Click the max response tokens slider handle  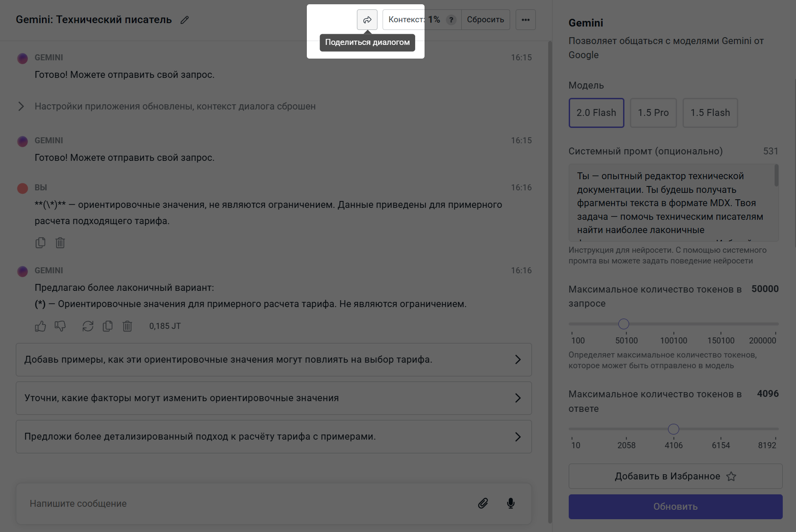pos(673,429)
